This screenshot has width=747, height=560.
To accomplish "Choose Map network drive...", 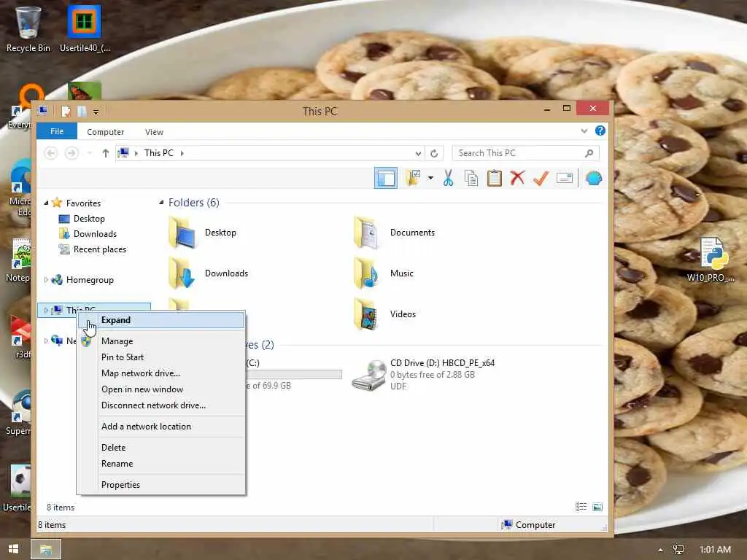I will click(x=161, y=373).
